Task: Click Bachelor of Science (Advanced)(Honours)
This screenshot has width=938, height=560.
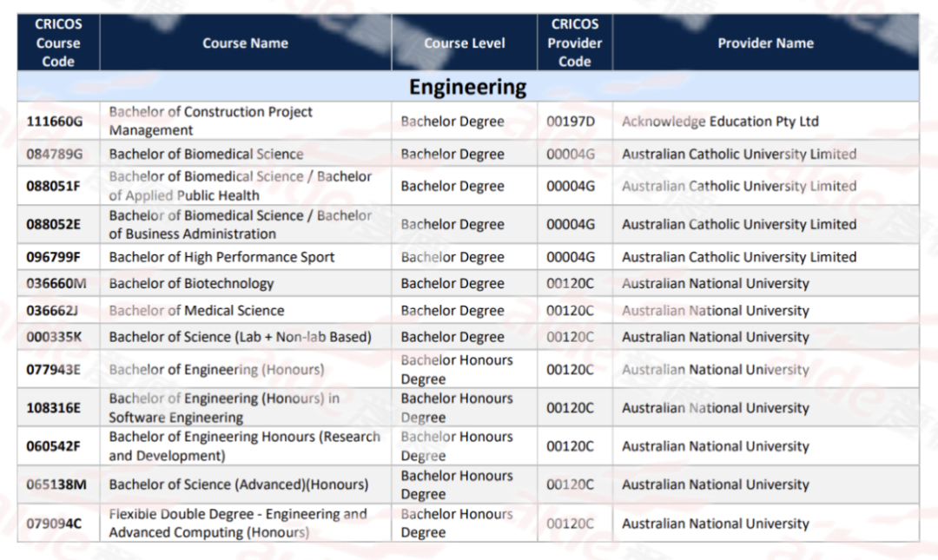Action: [239, 484]
